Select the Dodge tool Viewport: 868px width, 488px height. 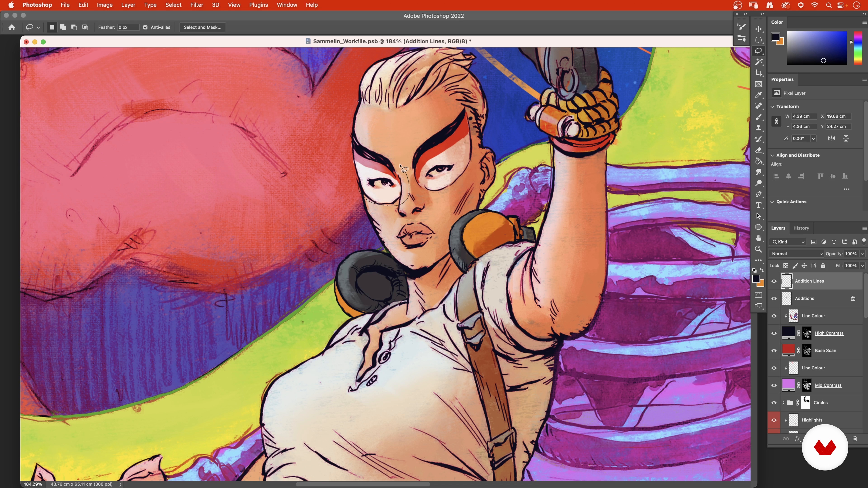coord(759,183)
